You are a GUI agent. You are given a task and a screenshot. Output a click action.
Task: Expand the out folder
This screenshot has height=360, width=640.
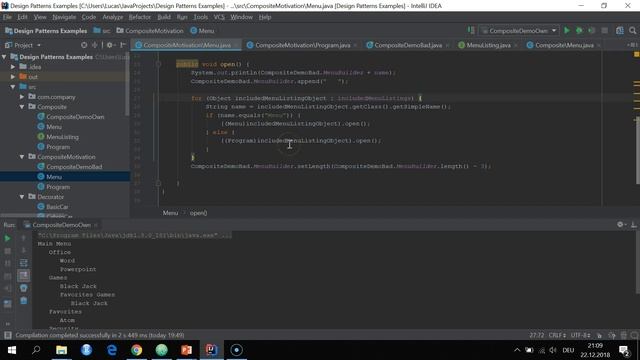13,76
